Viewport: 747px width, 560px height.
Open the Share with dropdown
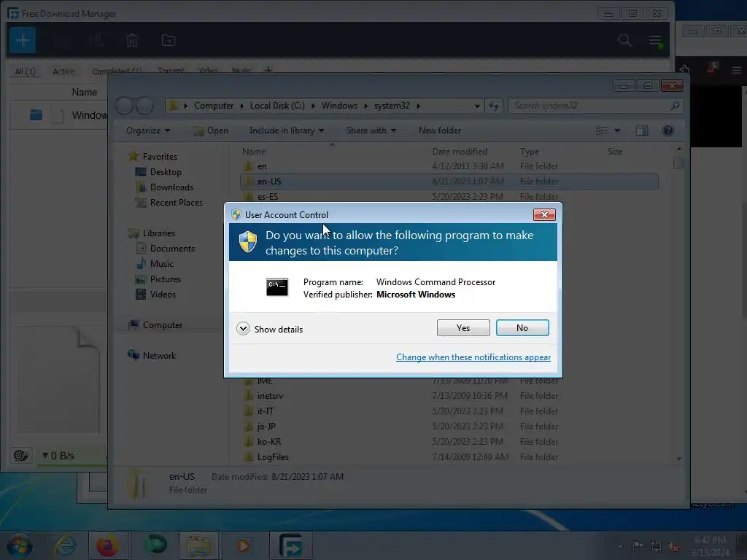(x=371, y=131)
